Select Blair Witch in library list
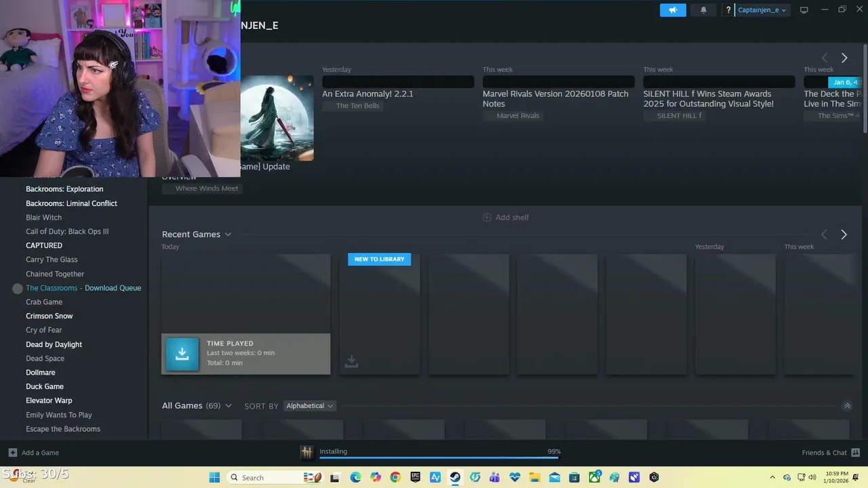This screenshot has width=868, height=488. pyautogui.click(x=43, y=218)
